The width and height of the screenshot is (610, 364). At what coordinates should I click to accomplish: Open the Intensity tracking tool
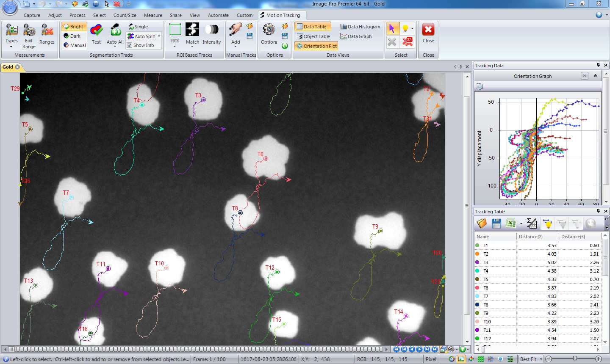[212, 34]
